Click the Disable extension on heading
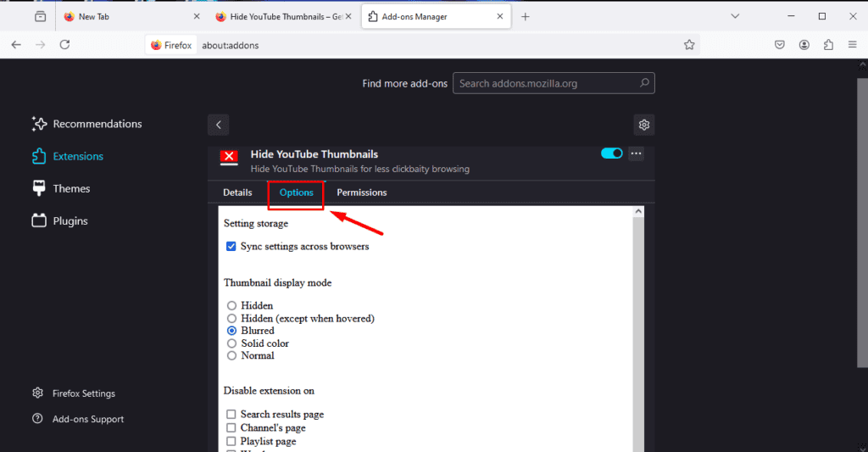Viewport: 868px width, 452px height. 269,391
